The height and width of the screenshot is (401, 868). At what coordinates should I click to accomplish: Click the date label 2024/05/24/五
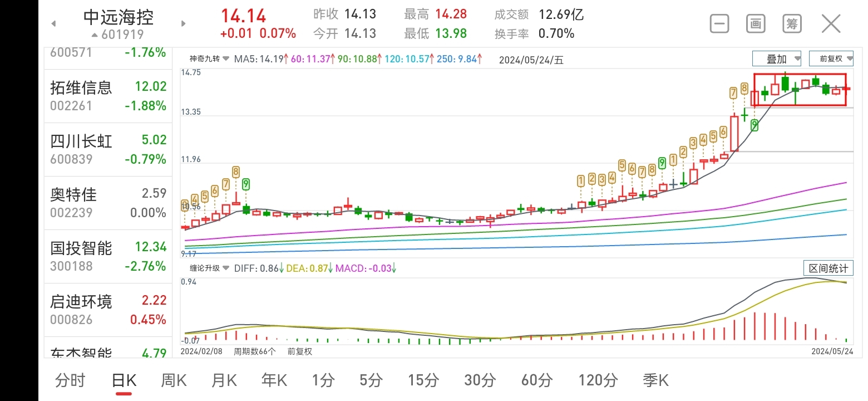[531, 60]
